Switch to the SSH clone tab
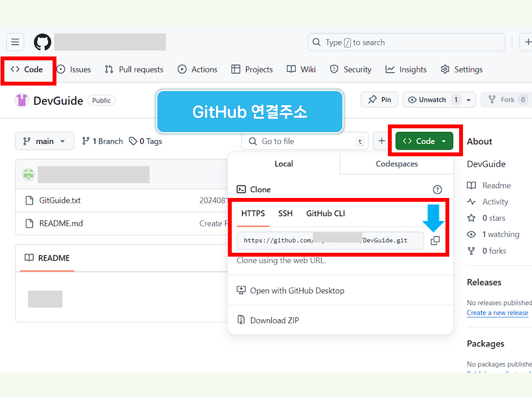532x397 pixels. point(285,213)
